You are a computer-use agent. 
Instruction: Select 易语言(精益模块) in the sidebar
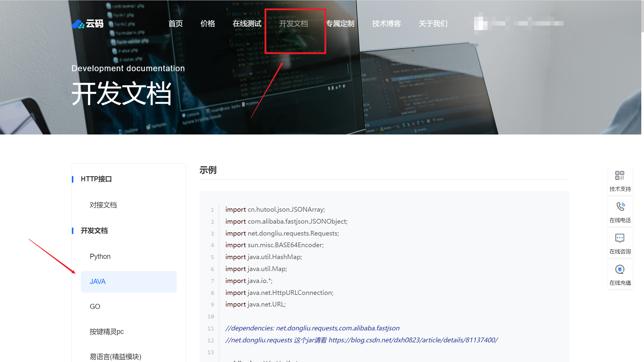[x=115, y=357]
